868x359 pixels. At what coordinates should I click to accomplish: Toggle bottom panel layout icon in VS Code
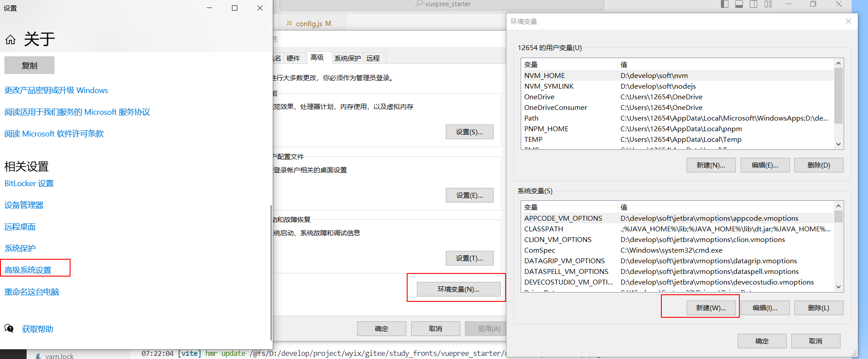coord(739,4)
